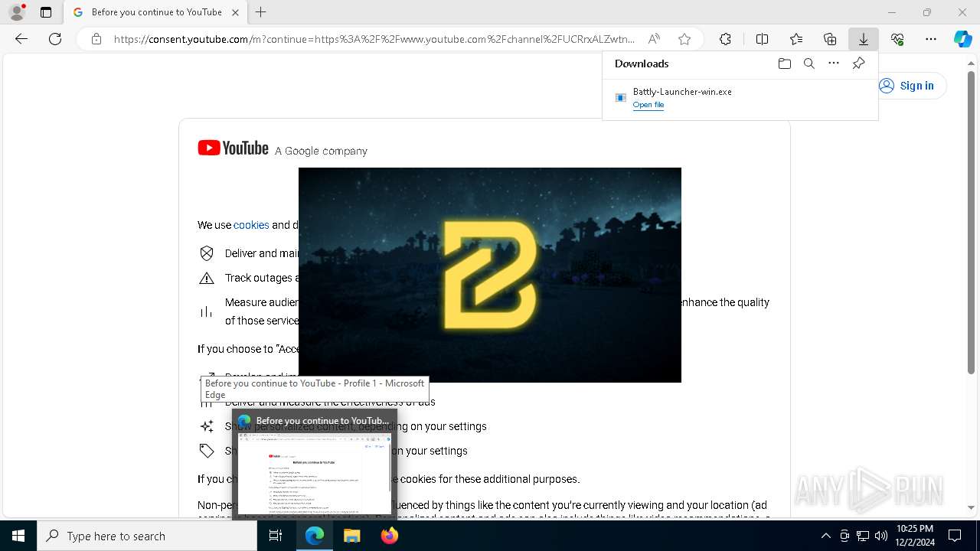
Task: Open the Favorites list icon
Action: tap(796, 39)
